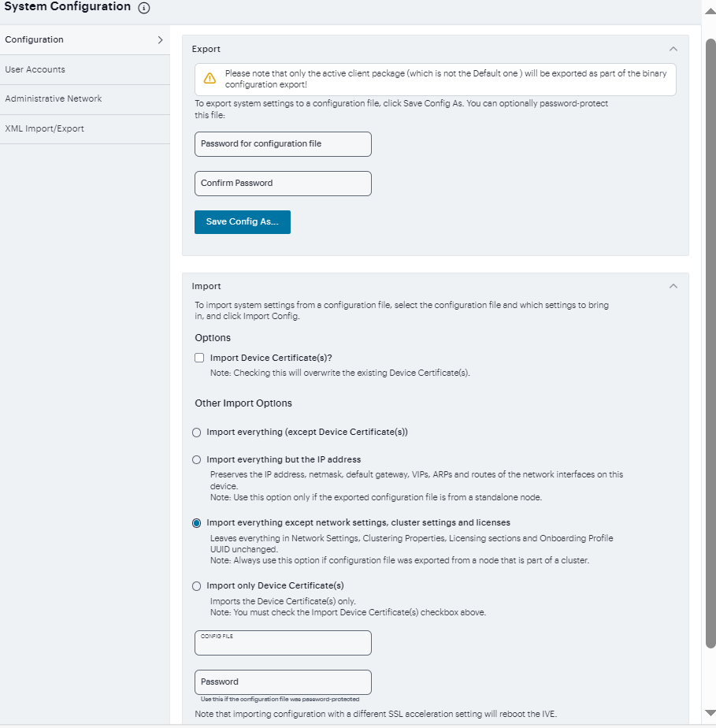The image size is (716, 728).
Task: Click the vertical scrollbar thumb
Action: (x=710, y=344)
